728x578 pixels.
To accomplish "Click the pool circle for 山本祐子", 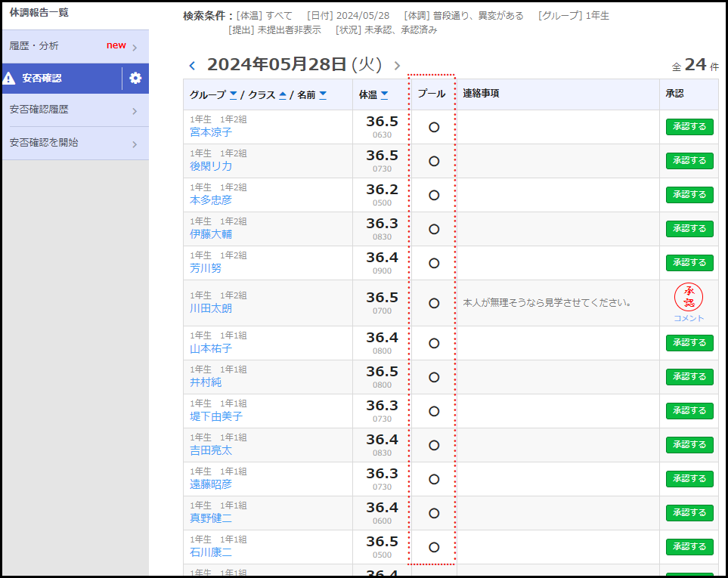I will (434, 343).
